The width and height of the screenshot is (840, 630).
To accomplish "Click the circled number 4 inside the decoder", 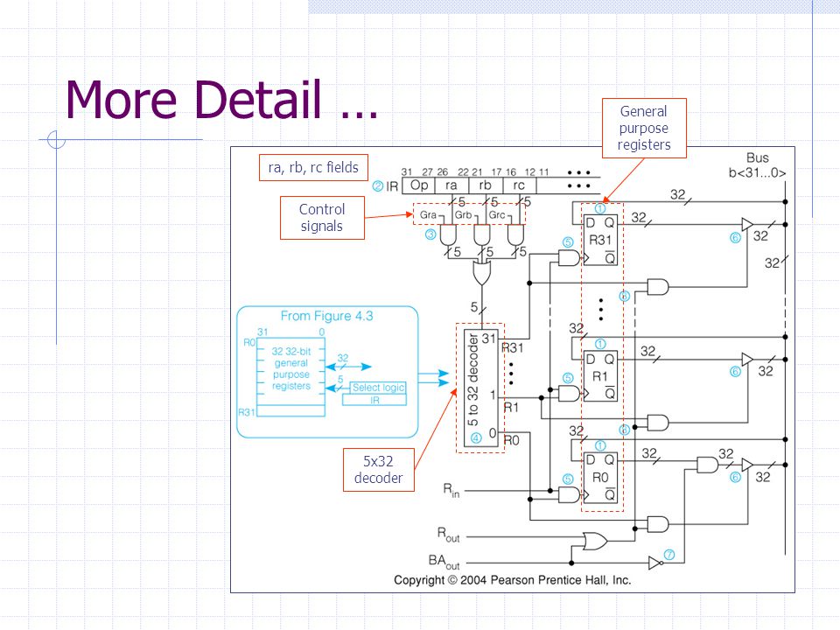I will pos(476,438).
